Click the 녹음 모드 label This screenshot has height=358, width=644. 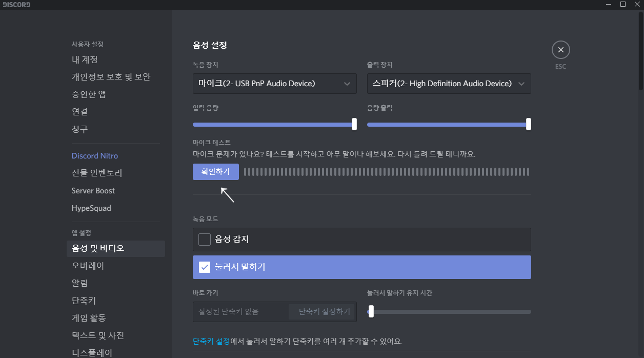(x=206, y=218)
